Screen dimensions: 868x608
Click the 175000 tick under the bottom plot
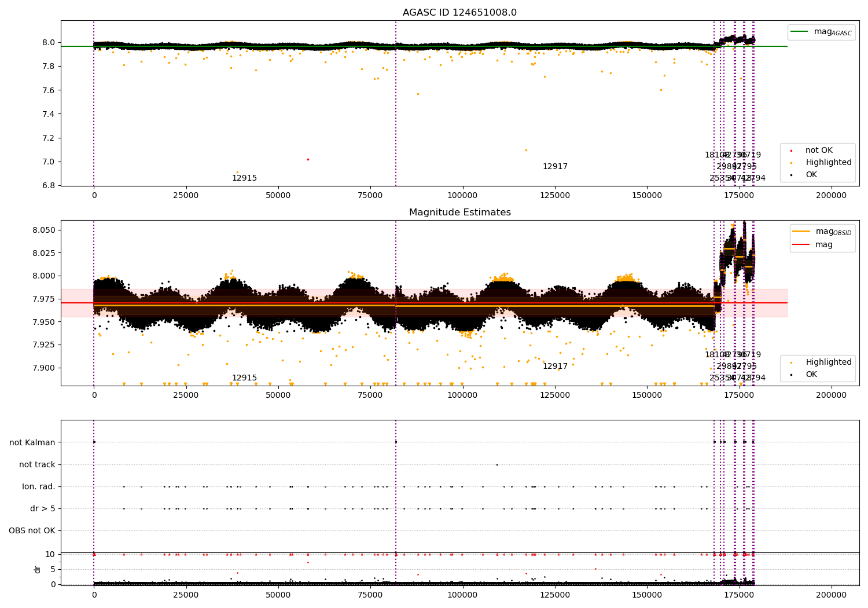coord(740,595)
